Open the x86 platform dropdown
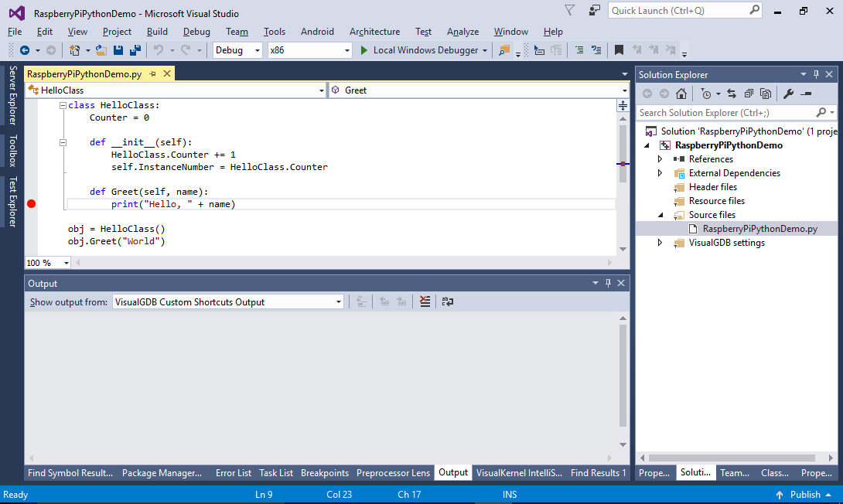Viewport: 843px width, 504px height. [x=347, y=50]
